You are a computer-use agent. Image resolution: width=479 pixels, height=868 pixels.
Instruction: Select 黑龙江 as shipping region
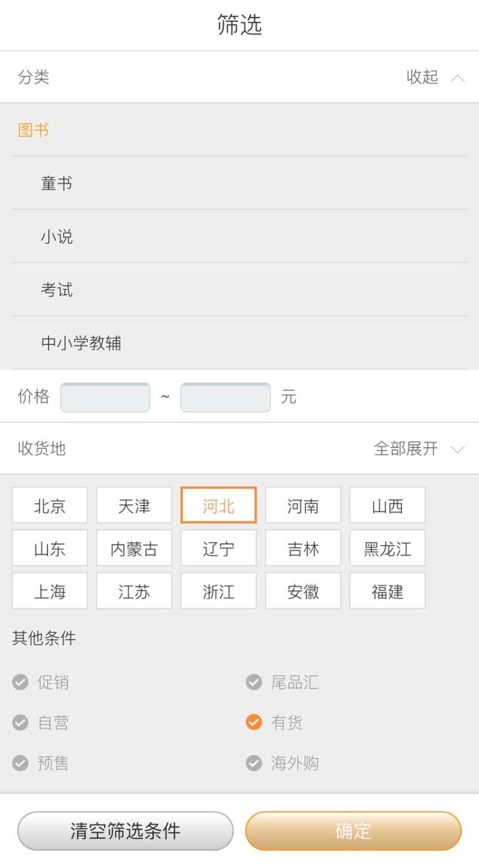387,548
